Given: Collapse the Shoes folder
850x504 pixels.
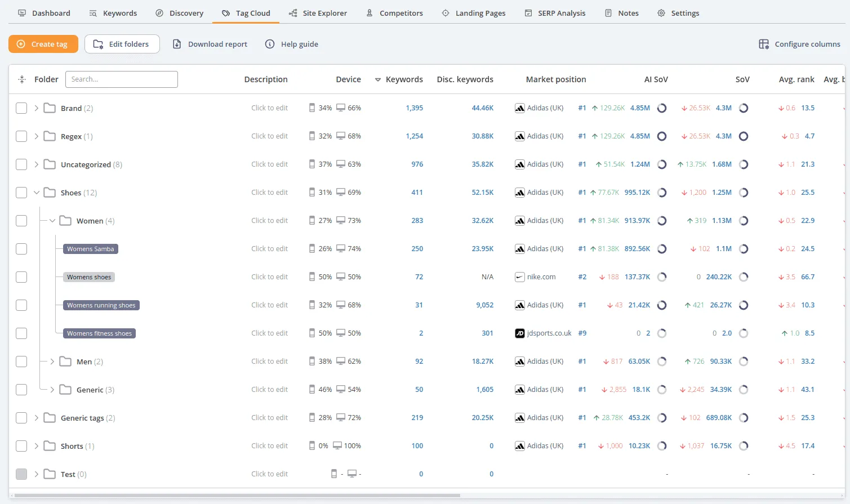Looking at the screenshot, I should pos(37,193).
